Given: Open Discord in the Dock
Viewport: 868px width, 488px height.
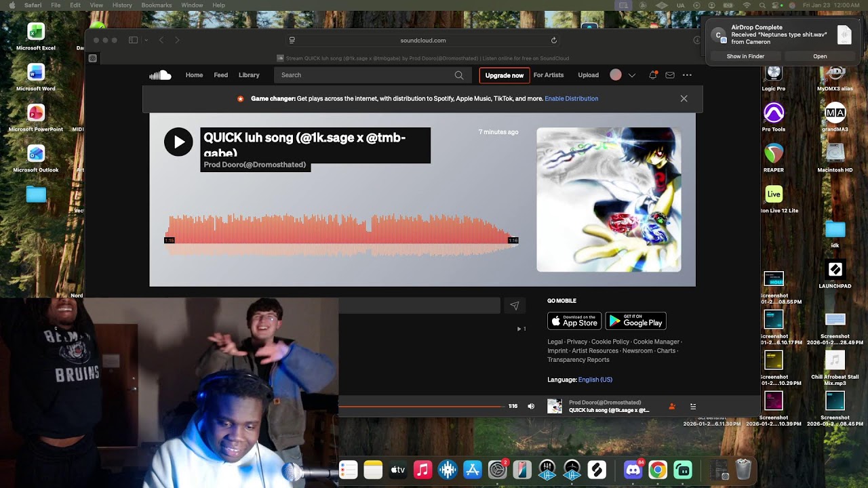Looking at the screenshot, I should (x=633, y=470).
